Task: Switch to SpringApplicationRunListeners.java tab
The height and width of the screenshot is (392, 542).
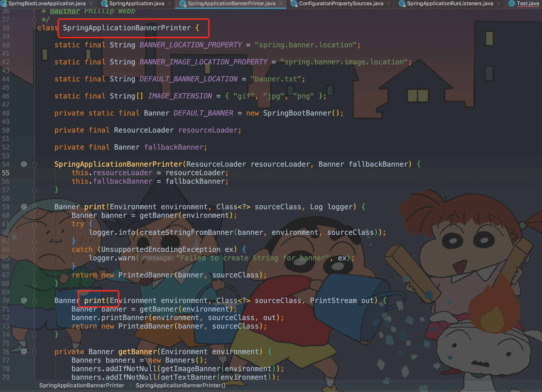Action: [450, 3]
